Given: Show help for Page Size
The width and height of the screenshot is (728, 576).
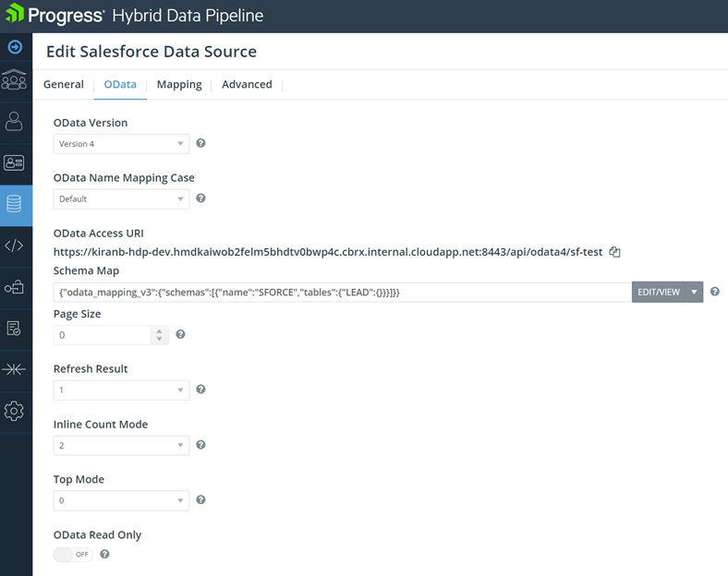Looking at the screenshot, I should (x=180, y=334).
